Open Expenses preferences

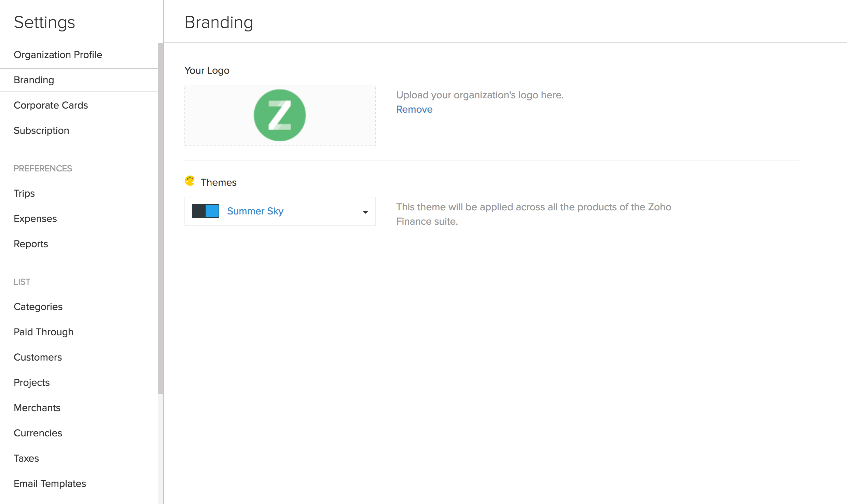click(x=35, y=219)
